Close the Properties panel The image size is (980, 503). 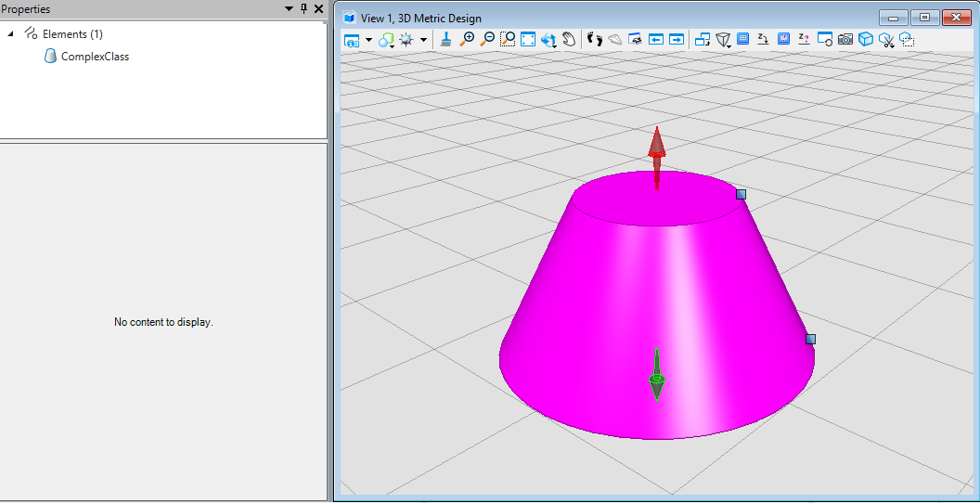coord(318,8)
